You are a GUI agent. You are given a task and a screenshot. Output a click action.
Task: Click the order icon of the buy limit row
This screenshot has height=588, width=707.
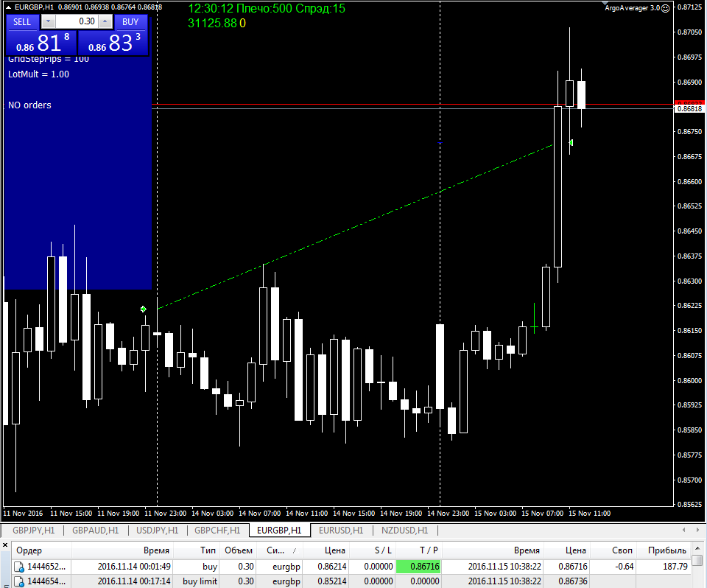tap(19, 581)
